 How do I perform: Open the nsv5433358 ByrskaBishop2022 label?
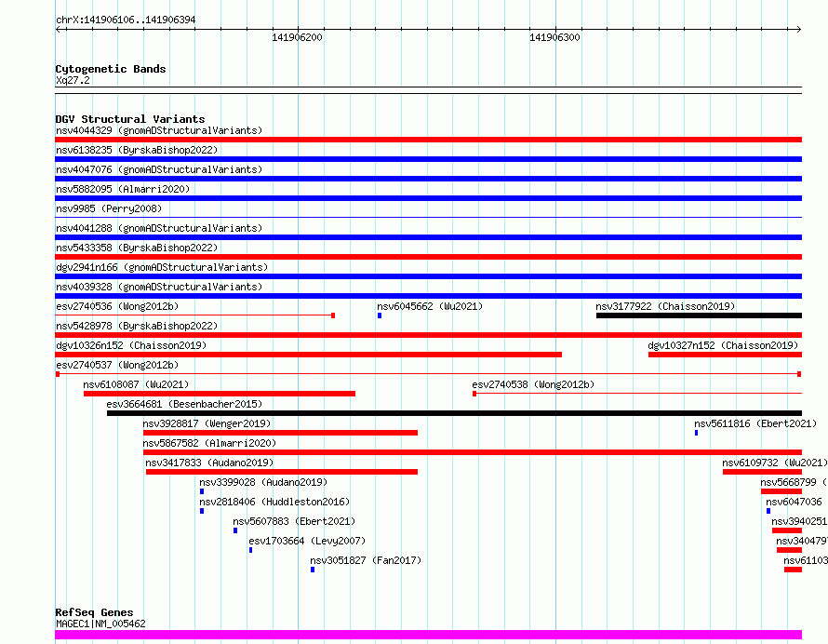(137, 248)
